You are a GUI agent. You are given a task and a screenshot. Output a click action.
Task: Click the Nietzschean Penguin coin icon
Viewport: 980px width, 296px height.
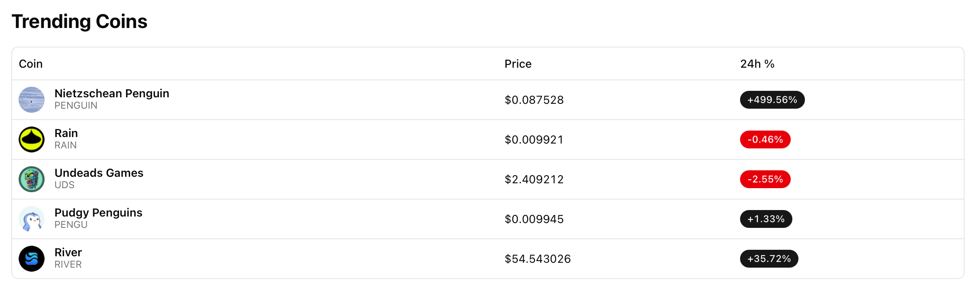pos(31,100)
